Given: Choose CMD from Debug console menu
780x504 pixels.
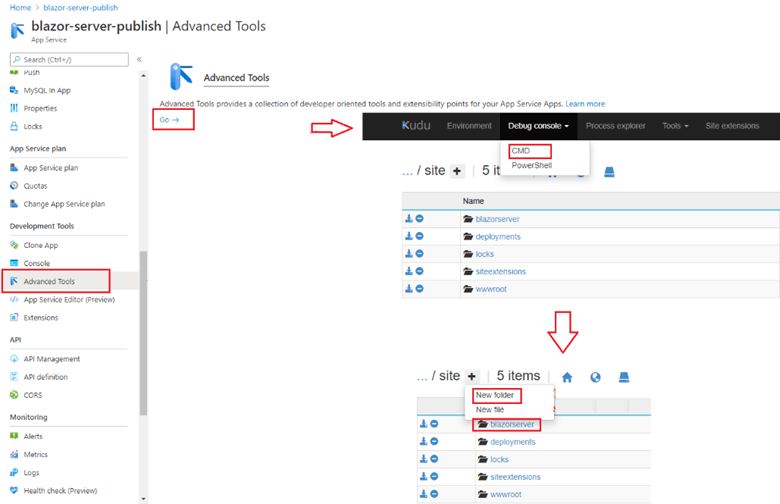Looking at the screenshot, I should click(521, 151).
